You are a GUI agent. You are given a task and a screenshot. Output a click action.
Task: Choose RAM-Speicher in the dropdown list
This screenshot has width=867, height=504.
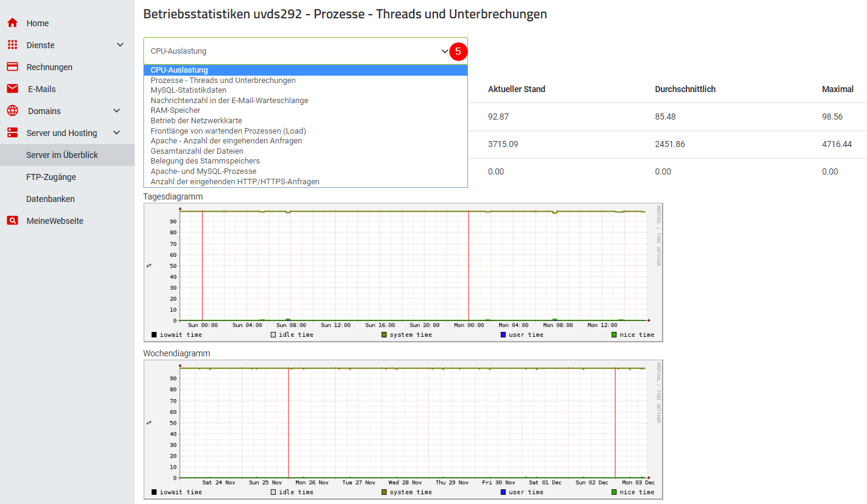click(x=176, y=110)
